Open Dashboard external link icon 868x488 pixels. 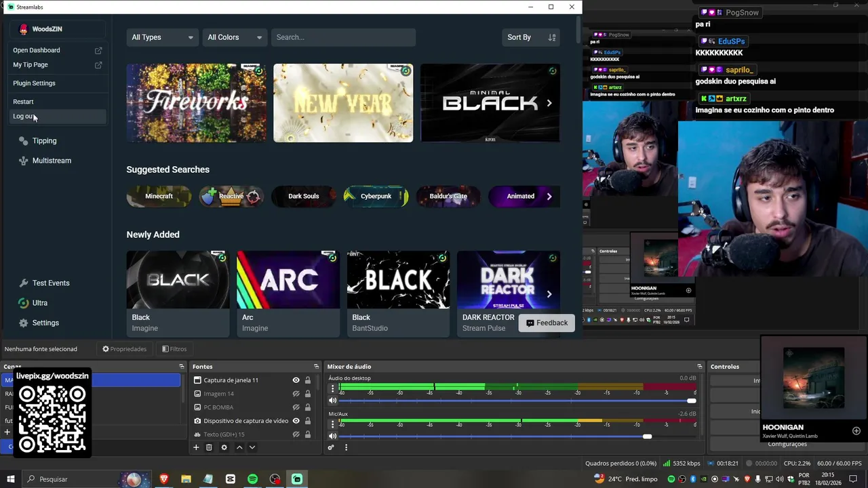(x=98, y=50)
